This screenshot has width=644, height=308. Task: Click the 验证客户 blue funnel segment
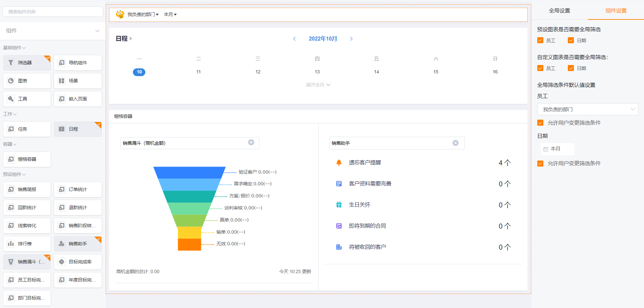[190, 173]
